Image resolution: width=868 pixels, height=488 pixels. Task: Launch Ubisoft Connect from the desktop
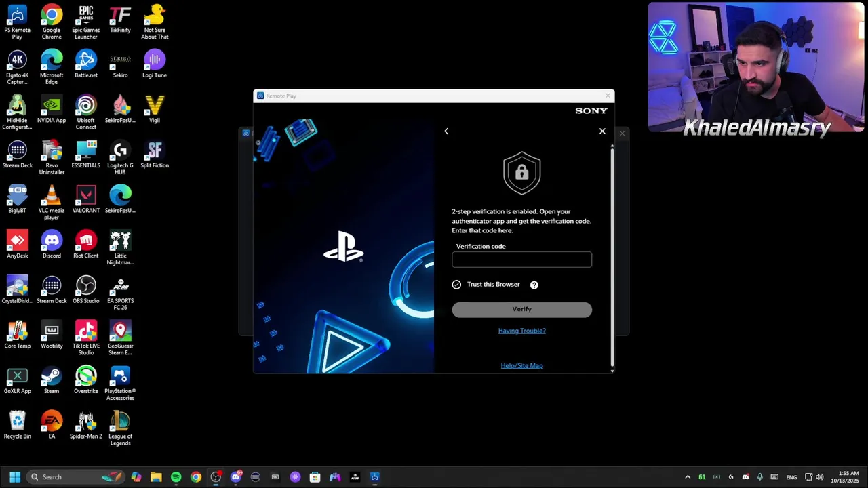click(86, 113)
